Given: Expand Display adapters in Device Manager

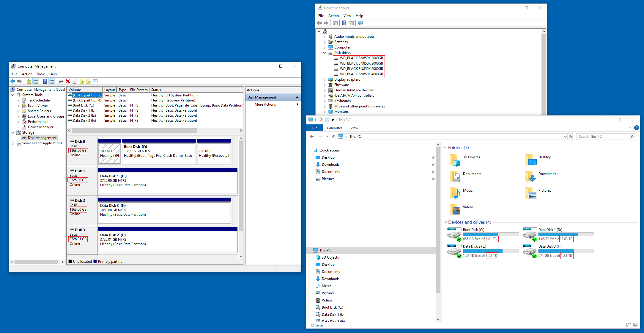Looking at the screenshot, I should coord(325,79).
